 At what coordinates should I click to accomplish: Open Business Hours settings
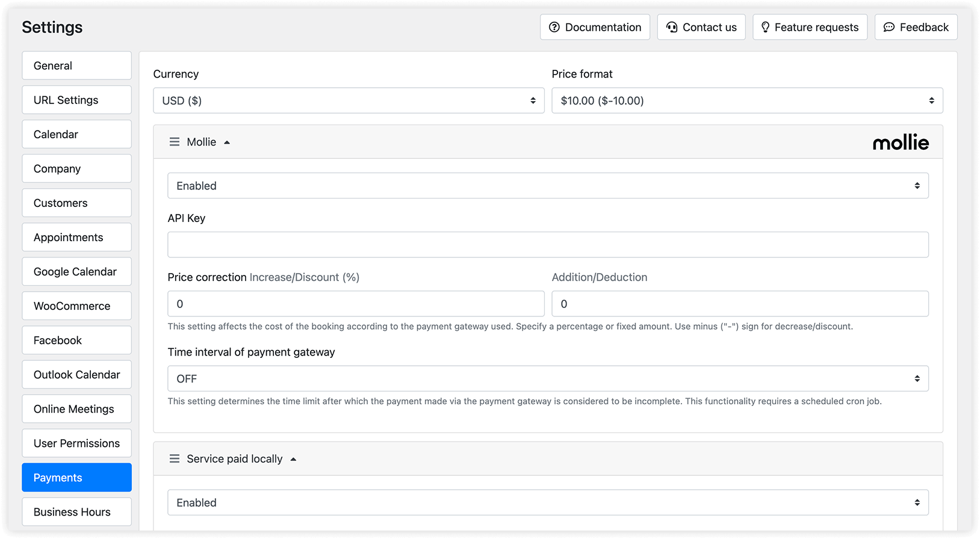point(76,511)
